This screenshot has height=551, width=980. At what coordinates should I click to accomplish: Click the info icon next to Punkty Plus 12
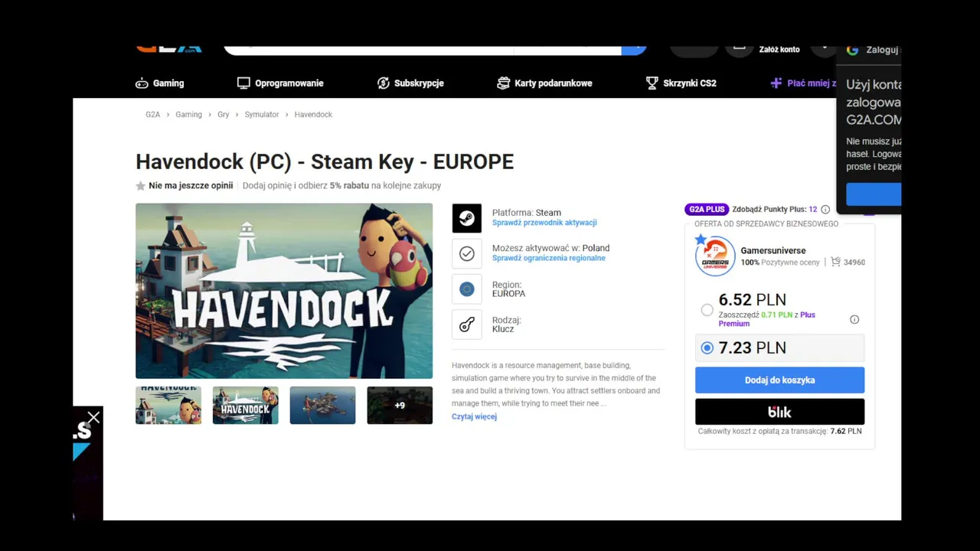pos(825,210)
